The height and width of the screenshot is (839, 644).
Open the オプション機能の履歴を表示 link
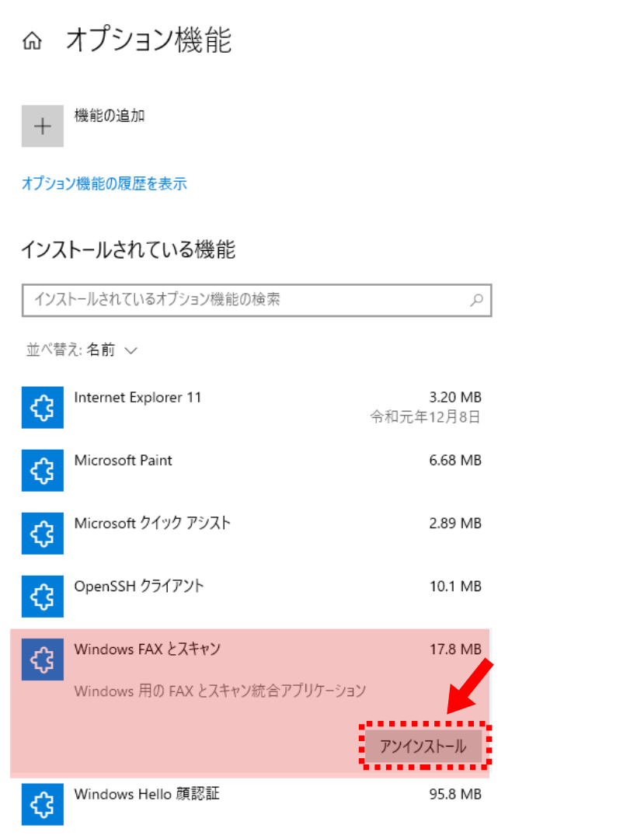[x=104, y=184]
